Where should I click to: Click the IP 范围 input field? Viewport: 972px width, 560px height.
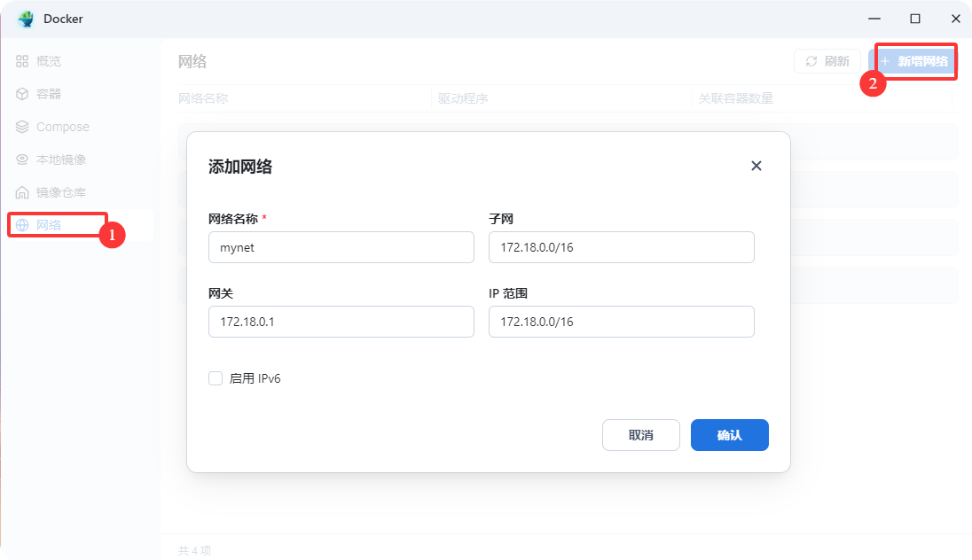coord(621,323)
